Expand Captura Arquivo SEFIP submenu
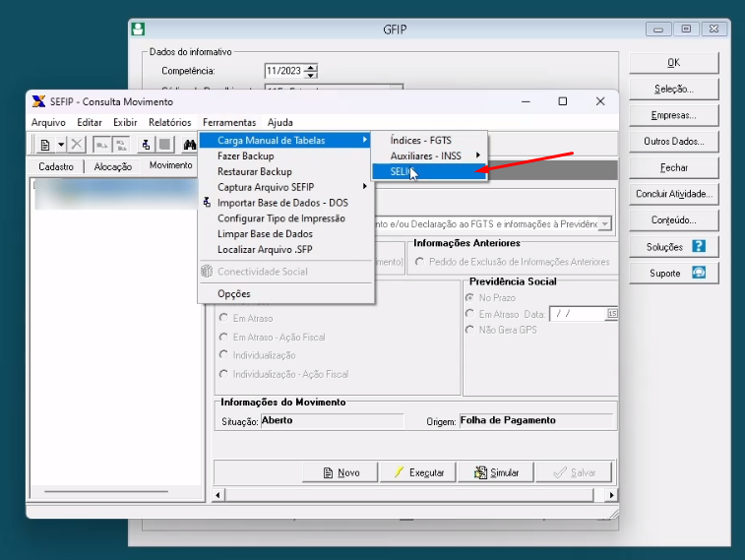The width and height of the screenshot is (745, 560). (x=285, y=187)
